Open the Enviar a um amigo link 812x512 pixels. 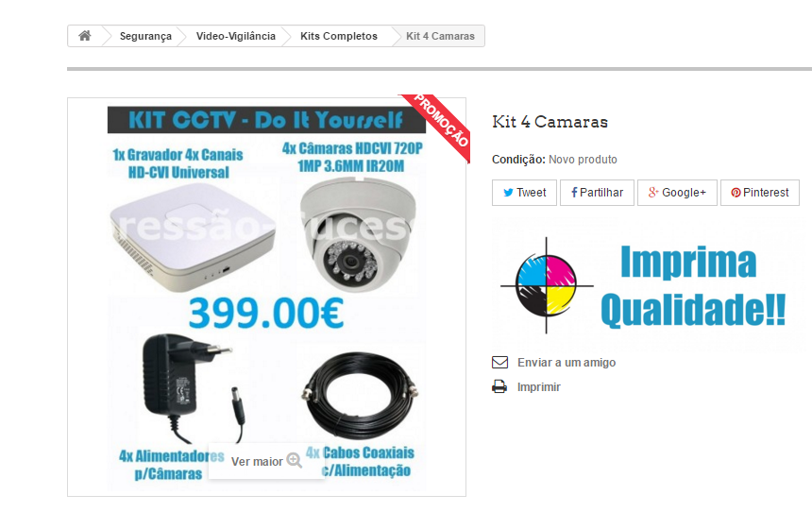tap(567, 362)
